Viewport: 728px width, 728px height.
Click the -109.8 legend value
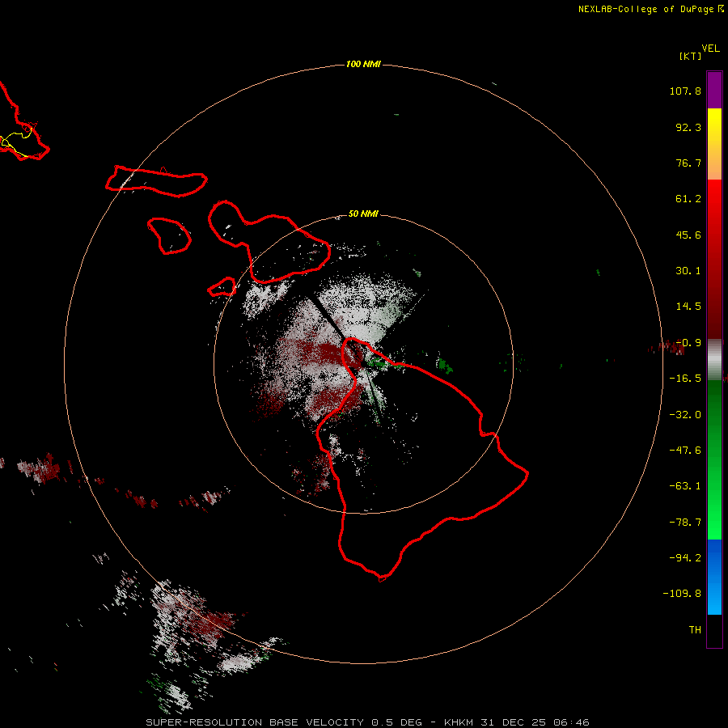coord(683,594)
